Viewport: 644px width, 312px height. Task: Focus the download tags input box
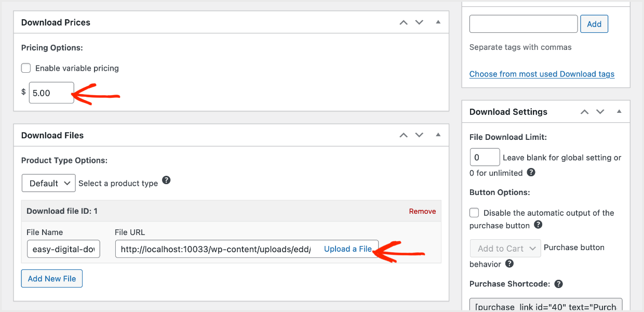click(524, 24)
